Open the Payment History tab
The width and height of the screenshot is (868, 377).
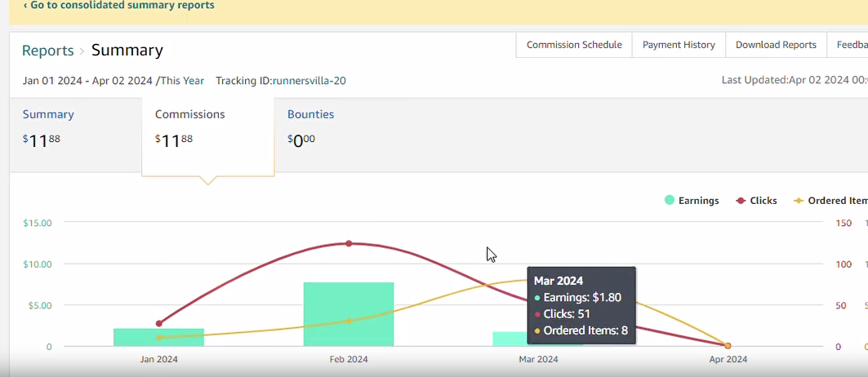[x=679, y=45]
